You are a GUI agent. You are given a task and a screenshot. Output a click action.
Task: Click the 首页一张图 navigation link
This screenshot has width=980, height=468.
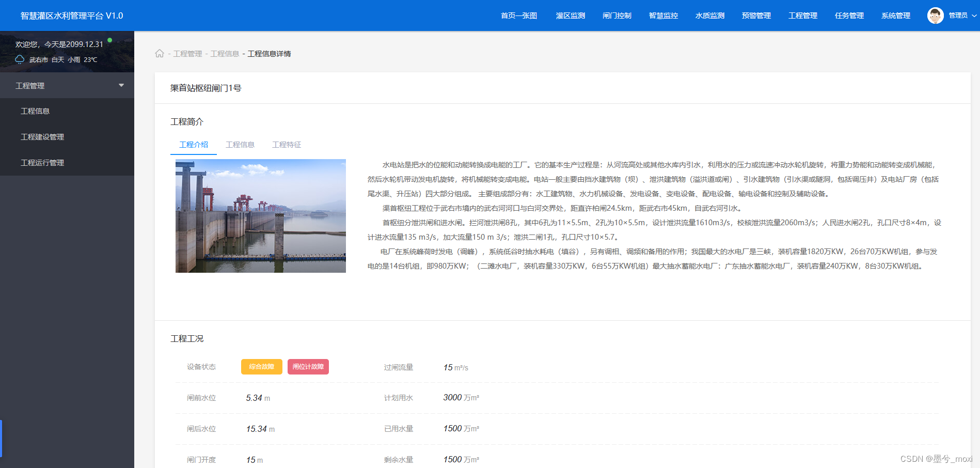(518, 15)
